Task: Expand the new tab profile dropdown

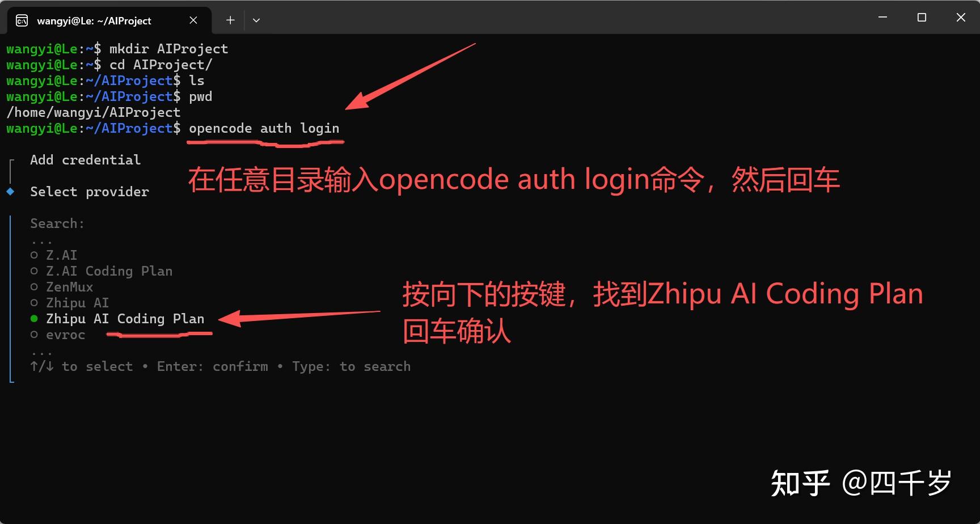Action: [256, 20]
